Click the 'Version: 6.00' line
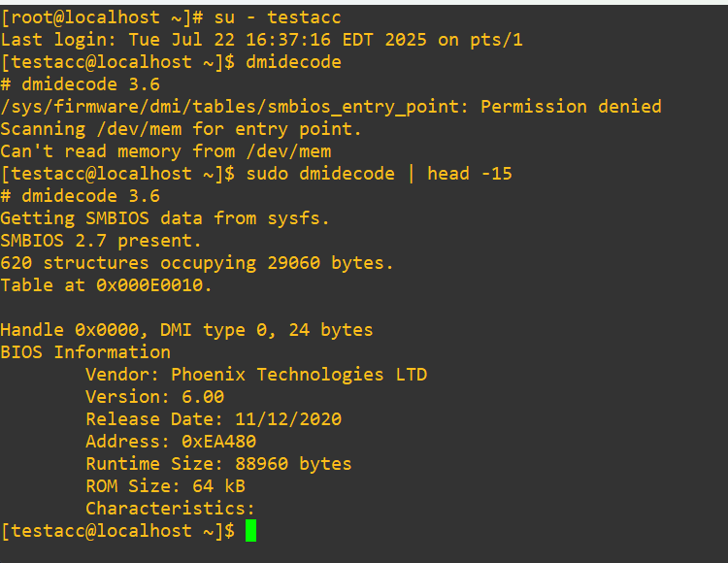Image resolution: width=728 pixels, height=563 pixels. point(154,397)
